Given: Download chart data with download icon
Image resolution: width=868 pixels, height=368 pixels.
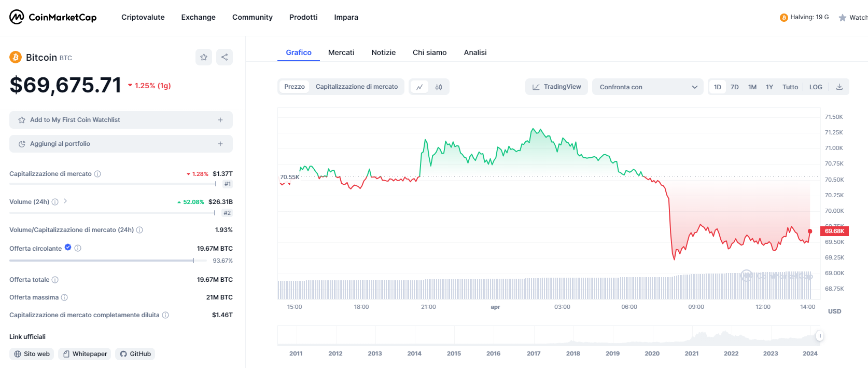Looking at the screenshot, I should coord(839,87).
